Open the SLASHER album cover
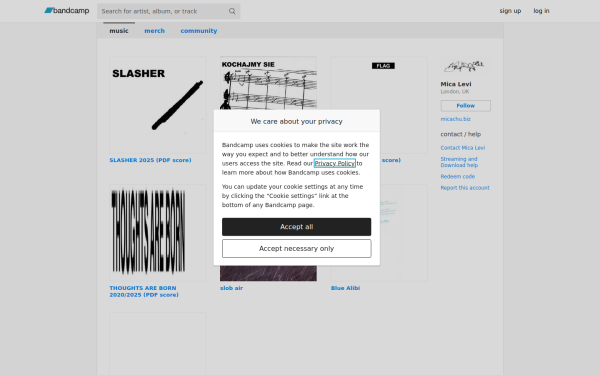The image size is (600, 375). tap(158, 105)
